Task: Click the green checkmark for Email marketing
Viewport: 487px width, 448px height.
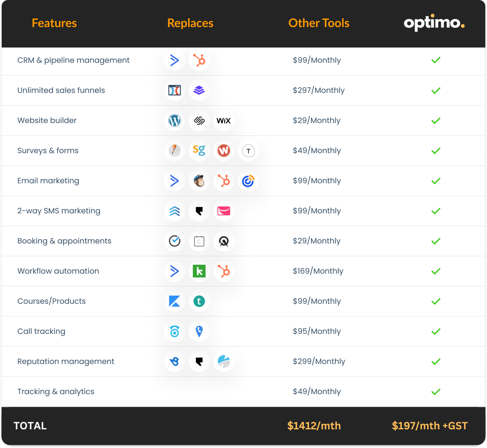Action: [436, 181]
